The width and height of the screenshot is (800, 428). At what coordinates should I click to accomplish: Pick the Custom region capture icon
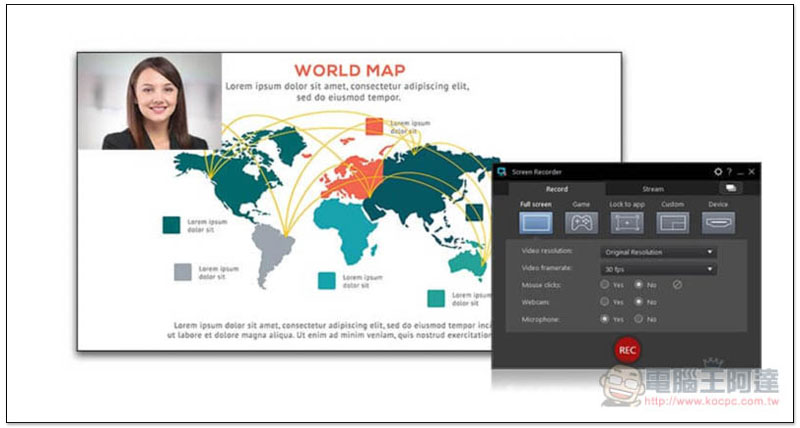(x=673, y=223)
